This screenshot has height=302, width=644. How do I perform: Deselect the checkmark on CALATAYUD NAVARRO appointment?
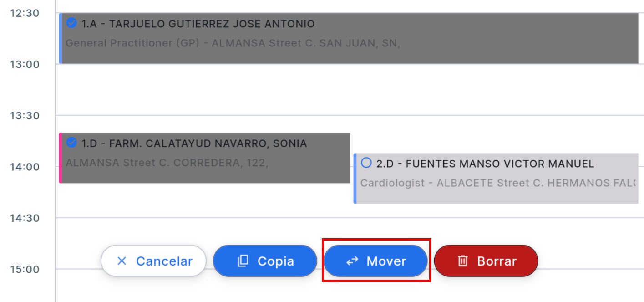[x=71, y=142]
